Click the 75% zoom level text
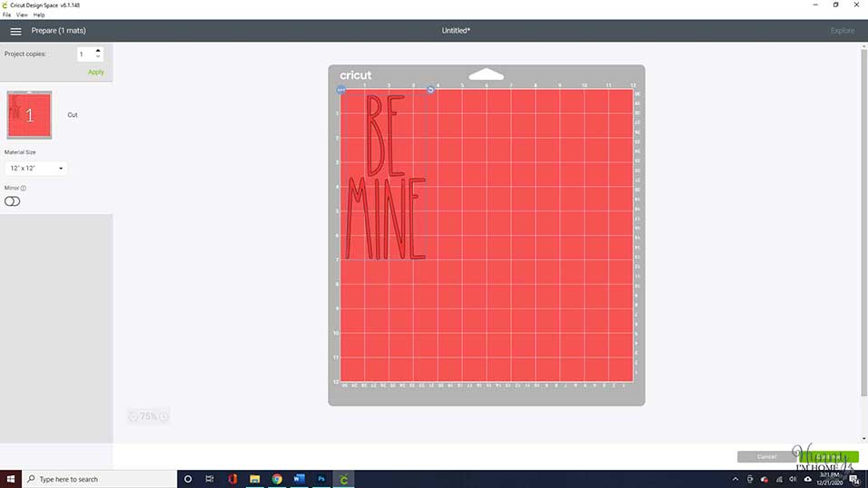This screenshot has height=488, width=868. click(148, 416)
